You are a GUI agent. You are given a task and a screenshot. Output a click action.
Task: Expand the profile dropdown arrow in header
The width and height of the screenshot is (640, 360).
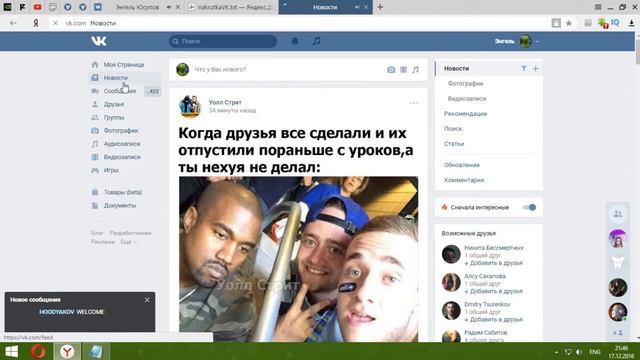(x=538, y=41)
